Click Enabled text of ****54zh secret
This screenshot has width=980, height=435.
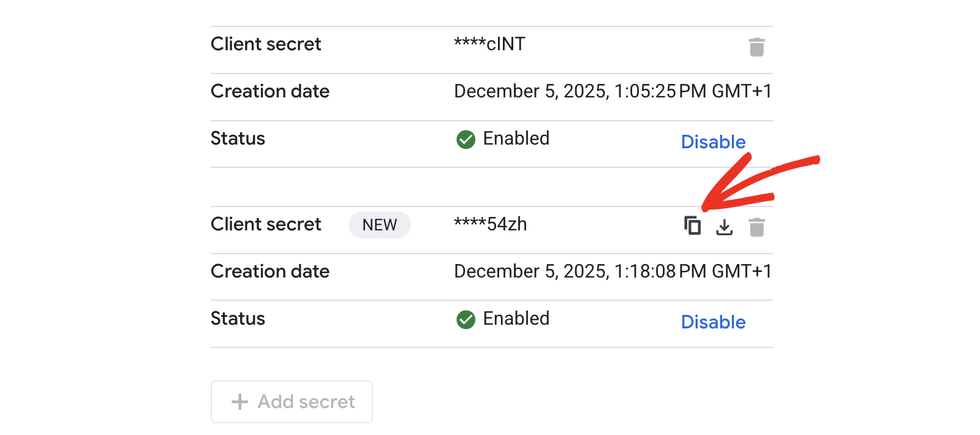coord(516,319)
